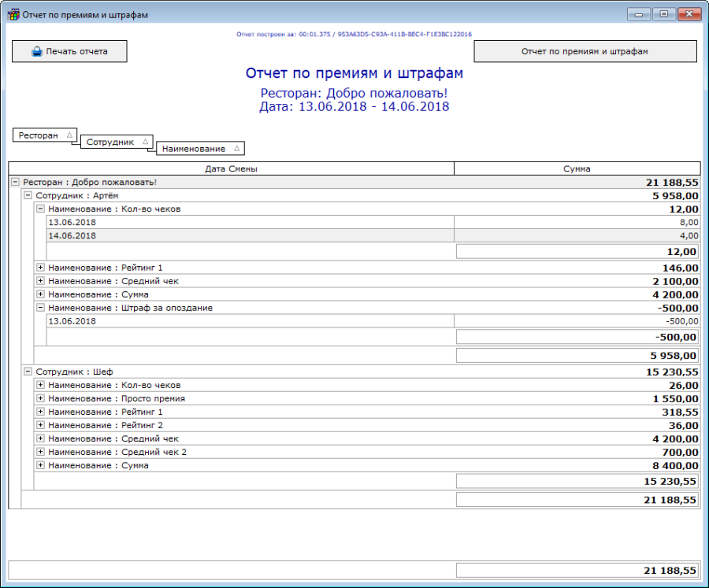The image size is (709, 588).
Task: Maximize the report window
Action: 663,14
